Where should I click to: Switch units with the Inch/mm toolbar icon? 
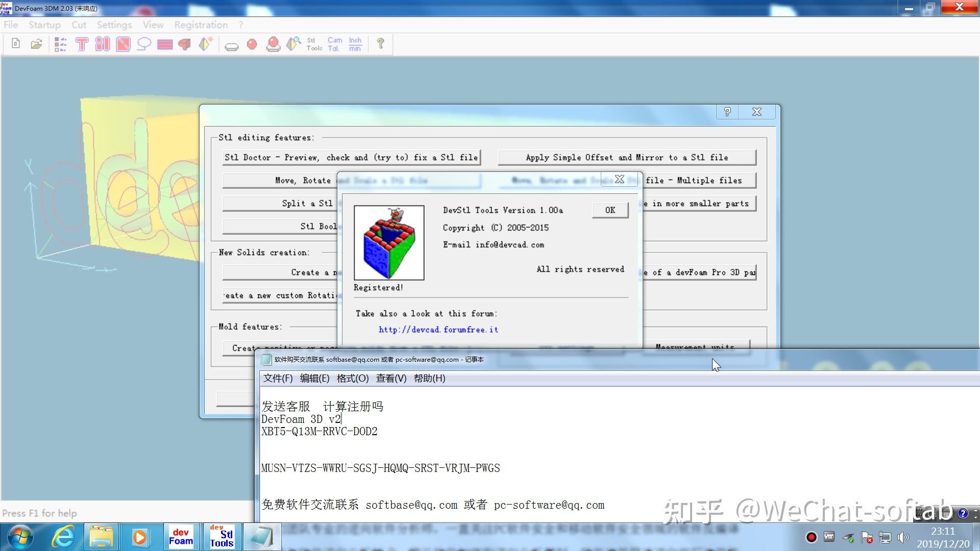tap(354, 44)
